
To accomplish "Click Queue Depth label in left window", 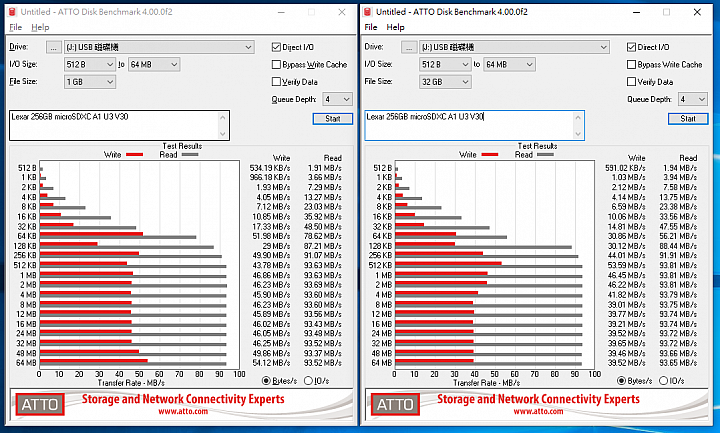I will [293, 99].
